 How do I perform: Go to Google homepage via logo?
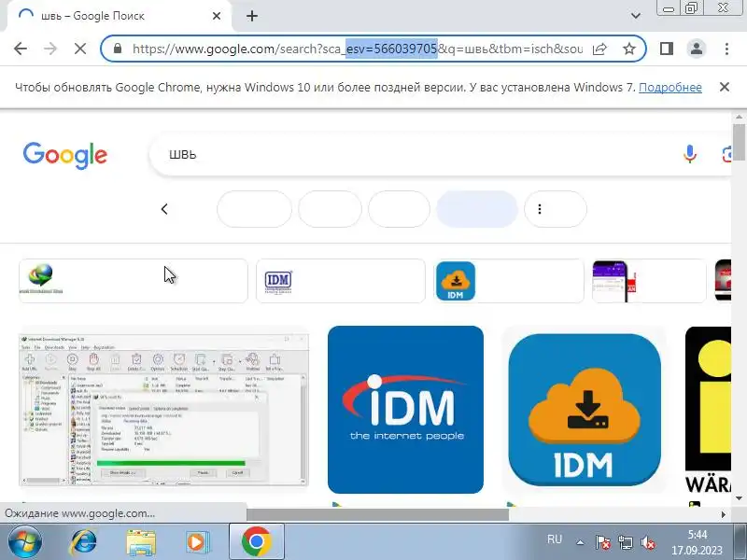(x=65, y=155)
